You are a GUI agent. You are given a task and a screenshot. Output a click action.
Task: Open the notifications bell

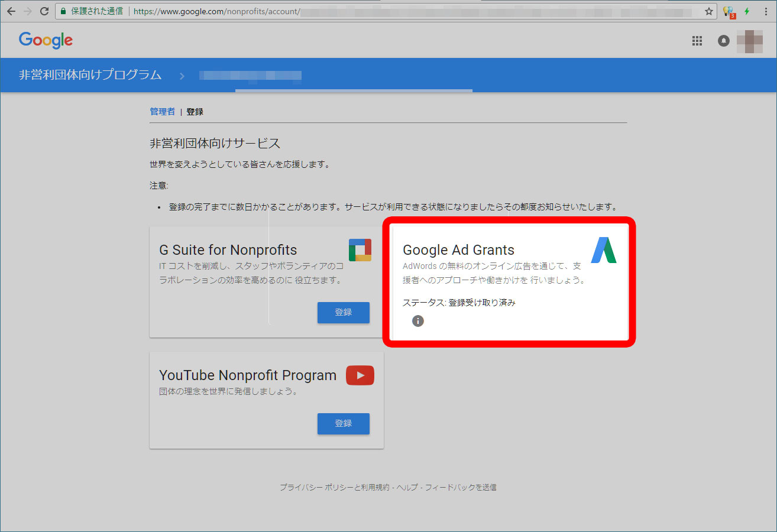[x=724, y=41]
